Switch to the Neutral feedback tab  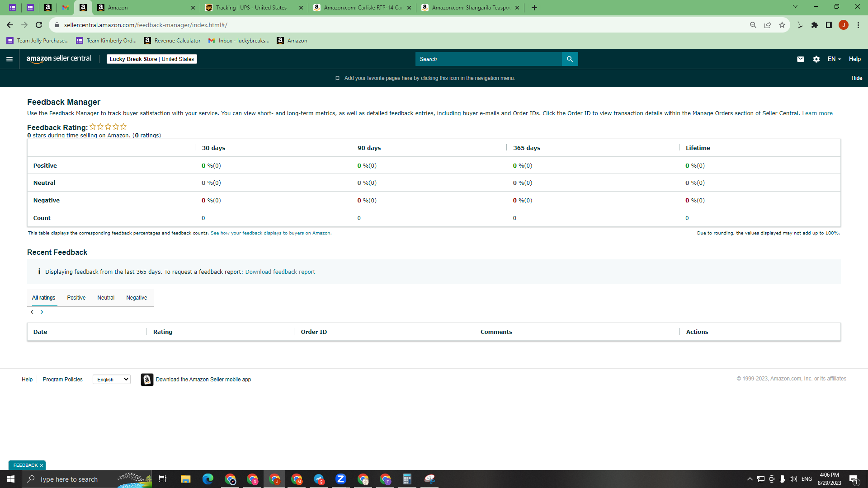[106, 298]
